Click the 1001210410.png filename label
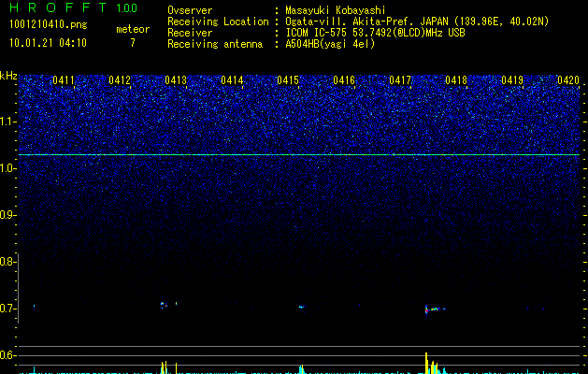 click(x=48, y=24)
